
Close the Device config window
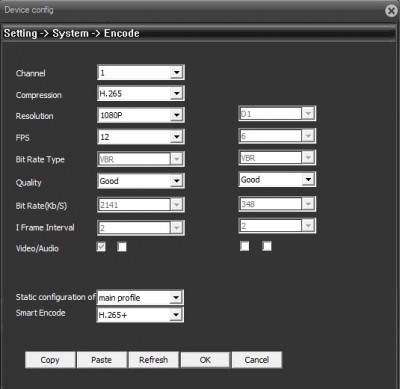point(392,11)
